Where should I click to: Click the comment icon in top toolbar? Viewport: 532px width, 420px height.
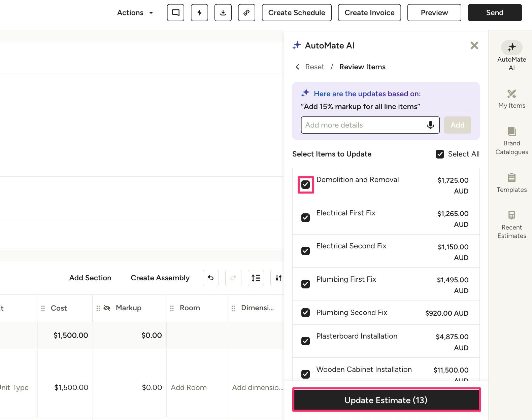point(175,13)
